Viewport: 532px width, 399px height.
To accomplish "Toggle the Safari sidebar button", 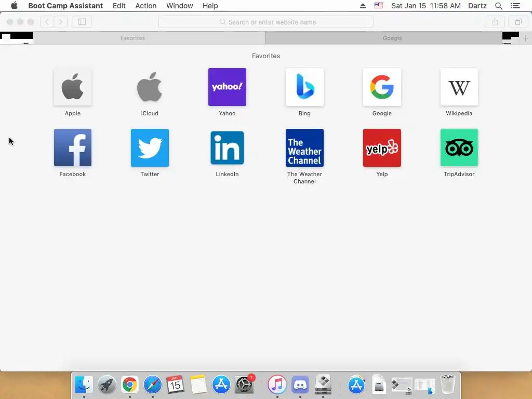I will [82, 22].
